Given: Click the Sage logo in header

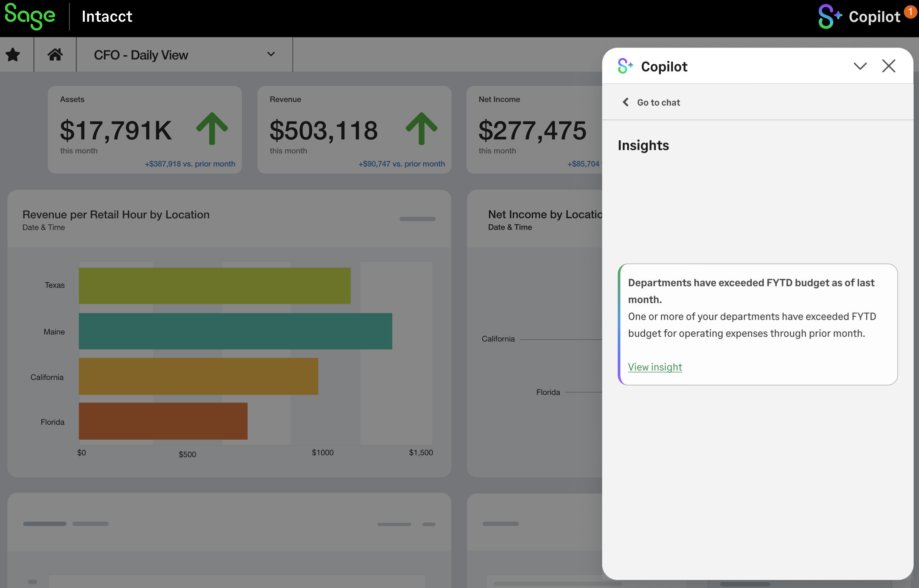Looking at the screenshot, I should (x=30, y=16).
